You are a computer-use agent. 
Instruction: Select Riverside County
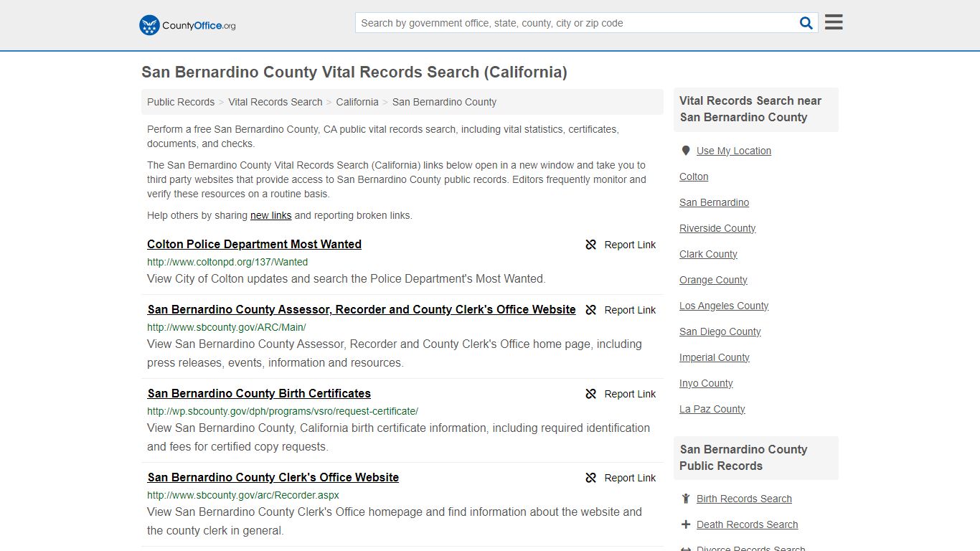(717, 228)
